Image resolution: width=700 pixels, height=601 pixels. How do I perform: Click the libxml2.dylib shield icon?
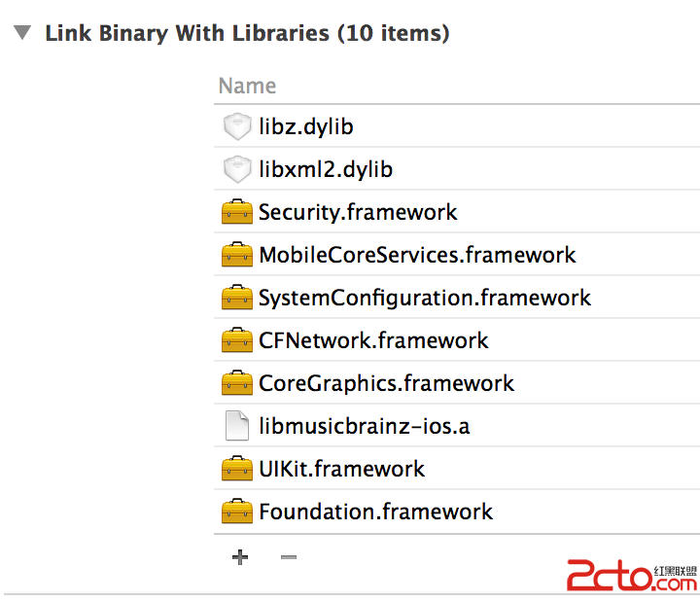tap(237, 169)
